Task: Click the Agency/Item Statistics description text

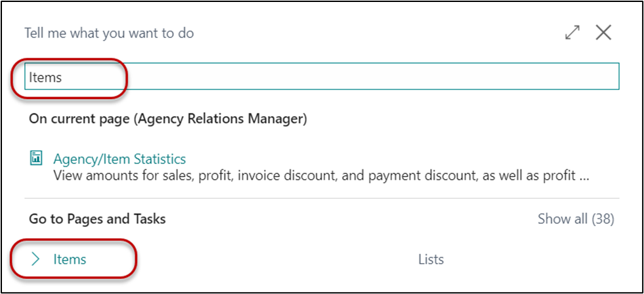Action: [x=309, y=176]
